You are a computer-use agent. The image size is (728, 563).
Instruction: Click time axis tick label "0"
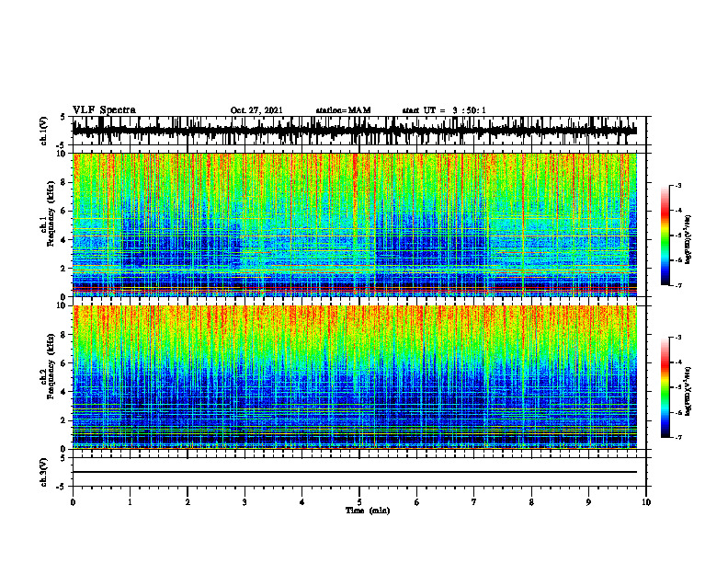(x=73, y=502)
